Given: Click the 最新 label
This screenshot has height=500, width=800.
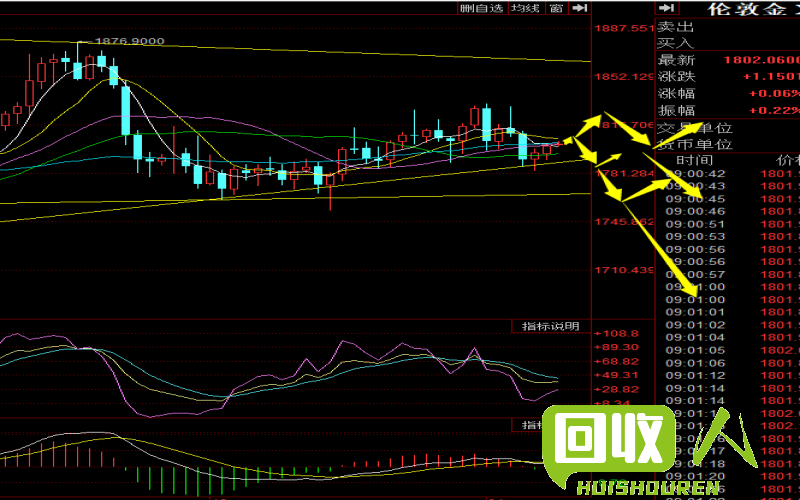Looking at the screenshot, I should tap(676, 60).
